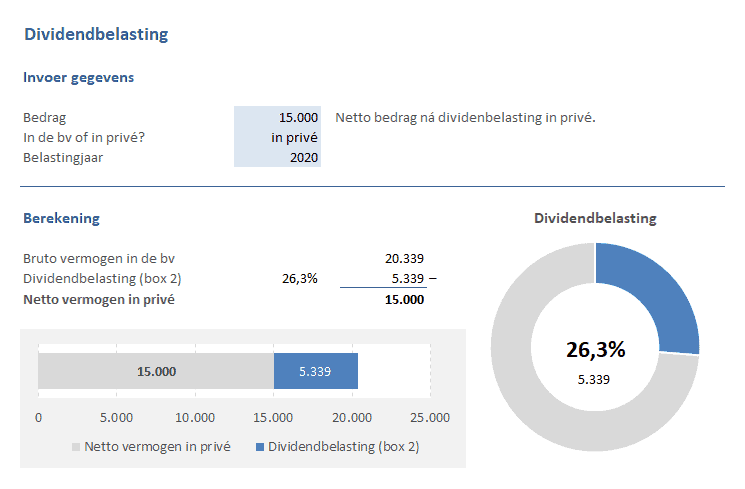The width and height of the screenshot is (745, 489).
Task: Select the Bruto vermogen value 20.339
Action: (404, 258)
